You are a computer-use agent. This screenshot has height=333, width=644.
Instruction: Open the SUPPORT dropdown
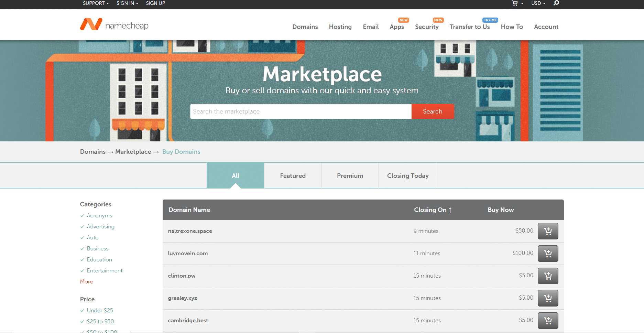[96, 3]
